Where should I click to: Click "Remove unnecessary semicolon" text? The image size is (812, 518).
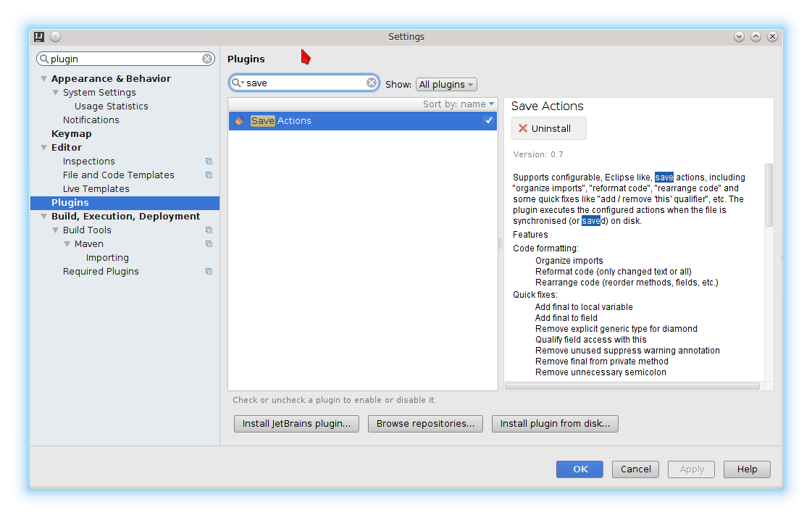[x=600, y=372]
